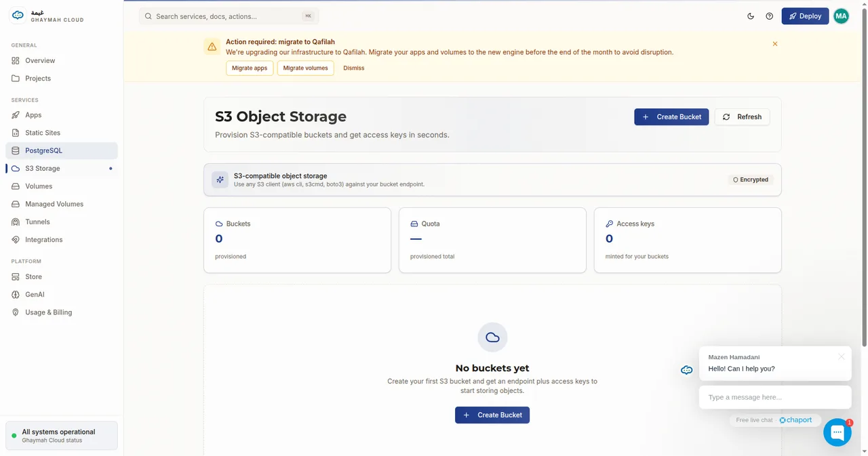Open Managed Volumes page
The image size is (868, 456).
pos(62,204)
